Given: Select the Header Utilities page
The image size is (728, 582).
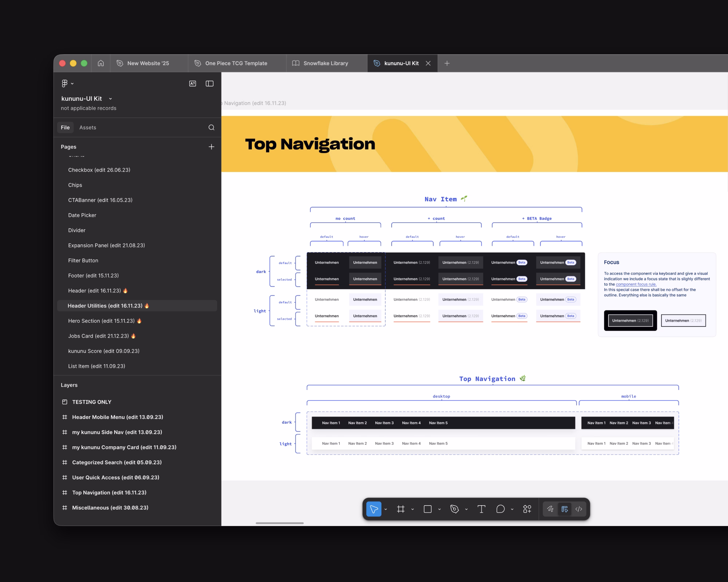Looking at the screenshot, I should [x=106, y=306].
